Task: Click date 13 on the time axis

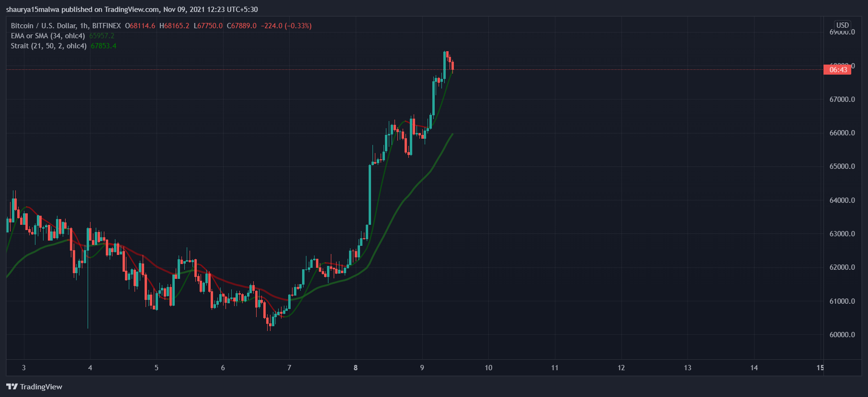Action: 688,368
